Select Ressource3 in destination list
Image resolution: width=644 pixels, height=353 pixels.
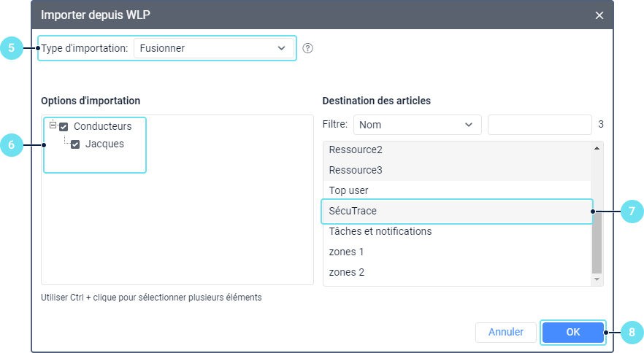[356, 170]
